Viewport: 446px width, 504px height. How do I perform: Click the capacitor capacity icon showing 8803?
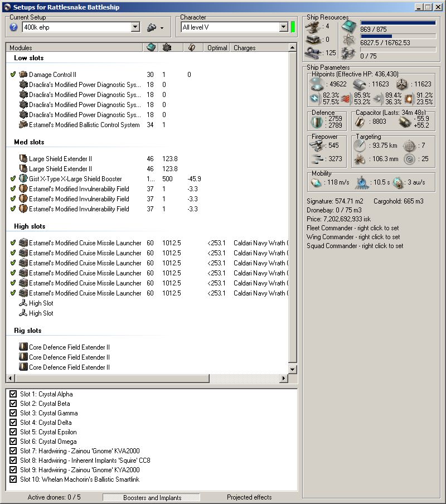(360, 122)
